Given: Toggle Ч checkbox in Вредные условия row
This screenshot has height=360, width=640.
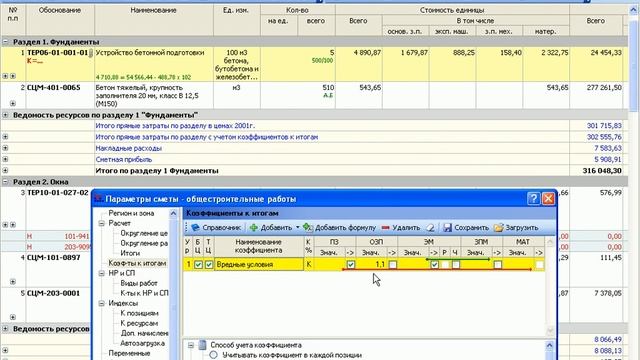Looking at the screenshot, I should (456, 264).
